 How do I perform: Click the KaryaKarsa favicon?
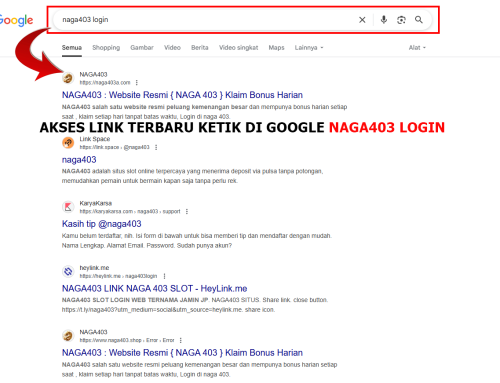click(68, 207)
